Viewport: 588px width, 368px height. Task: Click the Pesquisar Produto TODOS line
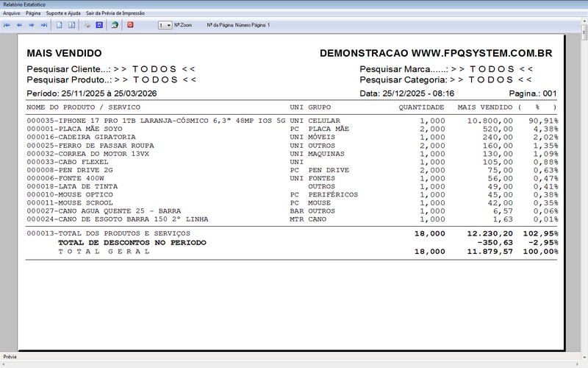(112, 79)
